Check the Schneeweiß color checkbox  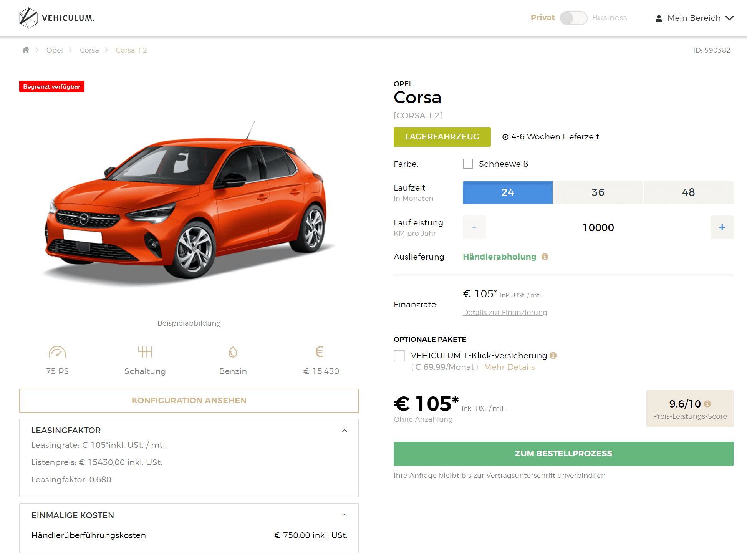468,164
